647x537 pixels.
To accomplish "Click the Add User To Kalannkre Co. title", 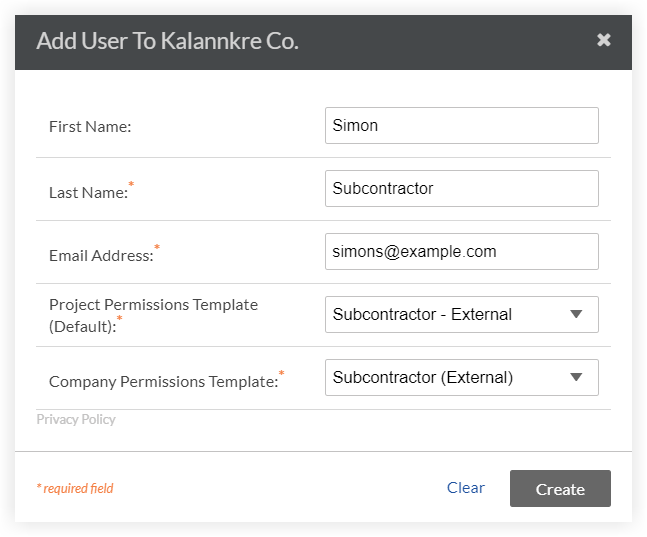I will click(x=167, y=41).
